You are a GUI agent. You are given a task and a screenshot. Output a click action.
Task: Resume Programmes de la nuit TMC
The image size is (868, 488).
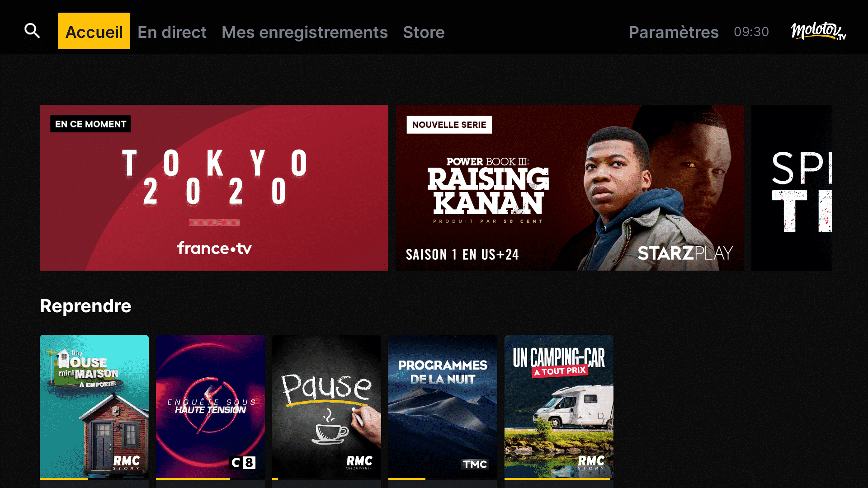pos(443,407)
